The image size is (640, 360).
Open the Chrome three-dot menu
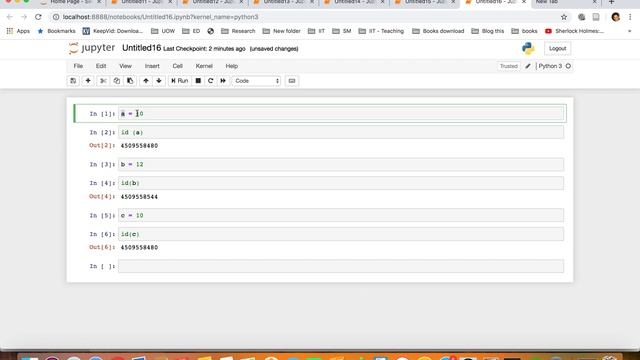[x=630, y=17]
